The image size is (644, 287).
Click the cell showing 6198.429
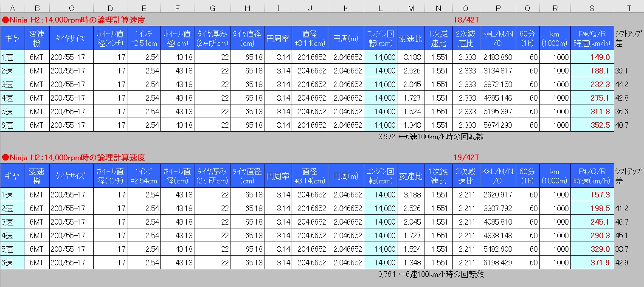point(498,262)
